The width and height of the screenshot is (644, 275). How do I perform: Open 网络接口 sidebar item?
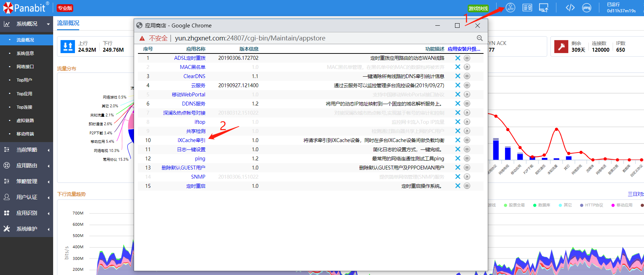pos(25,67)
